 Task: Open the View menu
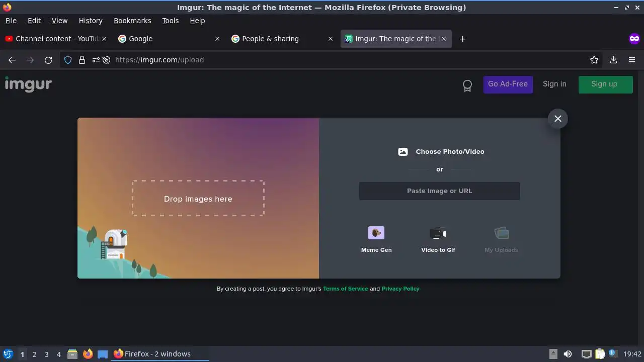(59, 21)
